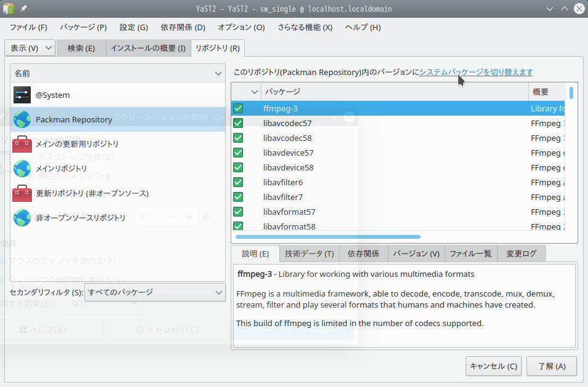The height and width of the screenshot is (387, 588).
Task: Select the libavfilter6 package name
Action: tap(283, 182)
